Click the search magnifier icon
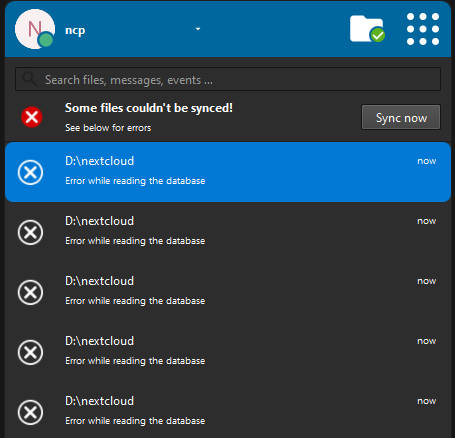The height and width of the screenshot is (438, 455). tap(29, 79)
